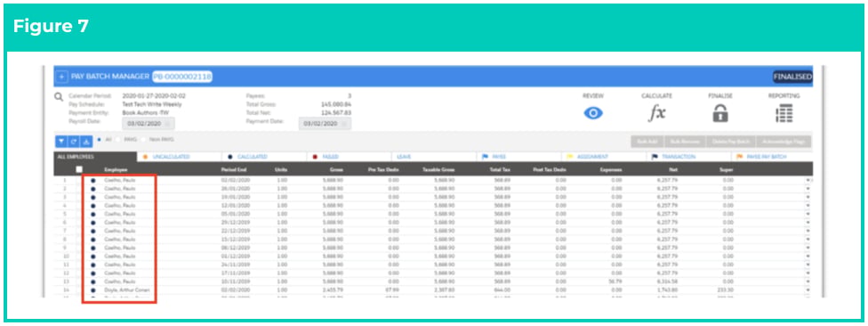Open the row menu arrow for the 08/12/2019 row

[x=808, y=248]
